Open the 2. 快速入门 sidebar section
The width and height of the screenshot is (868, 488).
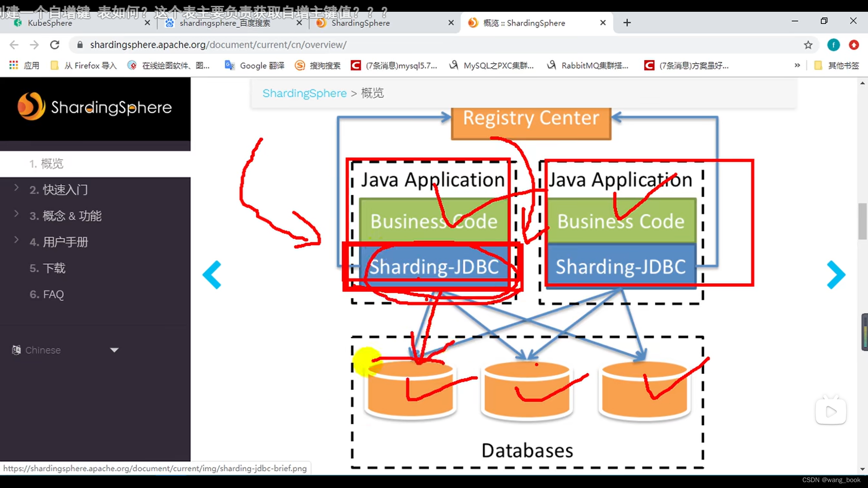tap(59, 190)
